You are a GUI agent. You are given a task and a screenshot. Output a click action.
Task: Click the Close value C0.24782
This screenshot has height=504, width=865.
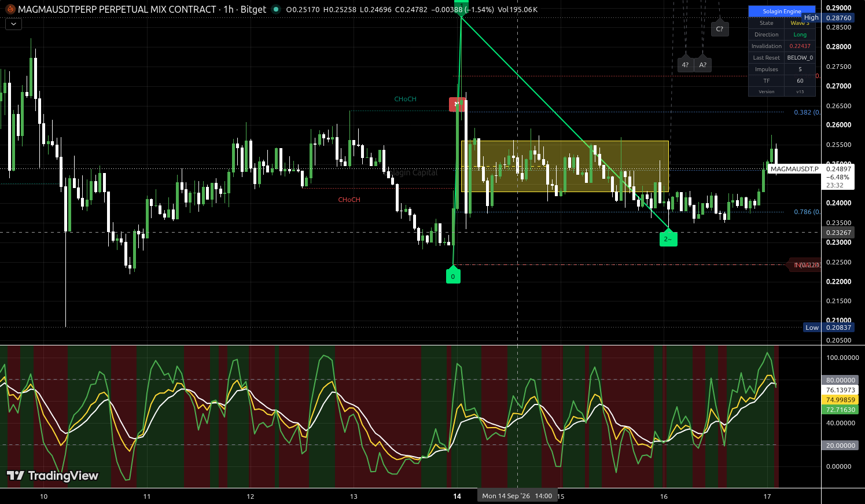pos(411,9)
